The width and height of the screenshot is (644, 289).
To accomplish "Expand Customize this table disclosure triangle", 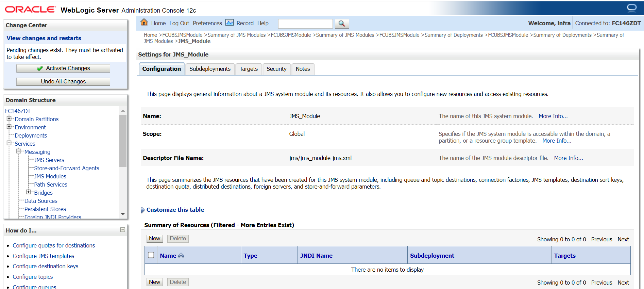I will [x=142, y=210].
